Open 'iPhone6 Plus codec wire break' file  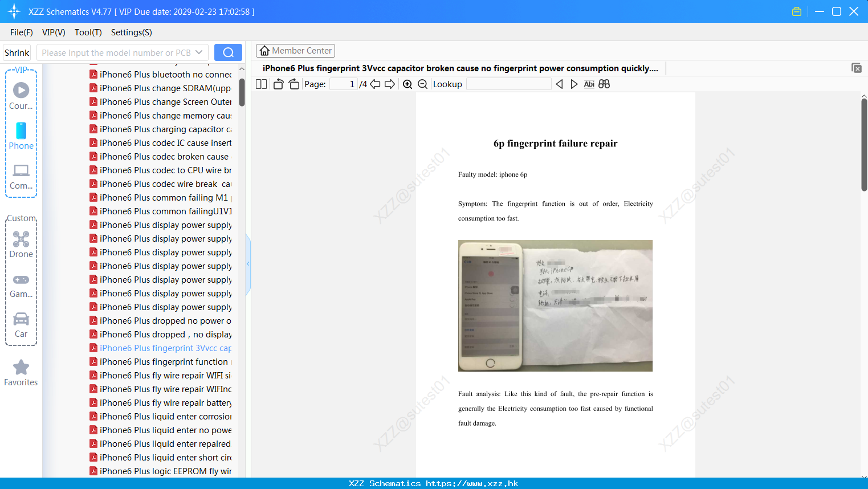[x=160, y=184]
